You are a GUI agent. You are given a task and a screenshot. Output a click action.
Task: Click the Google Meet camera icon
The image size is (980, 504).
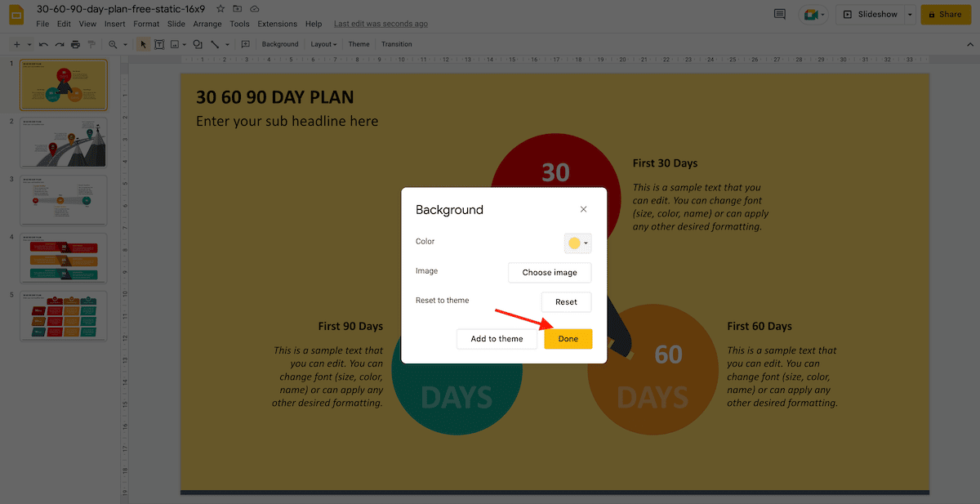[x=811, y=14]
